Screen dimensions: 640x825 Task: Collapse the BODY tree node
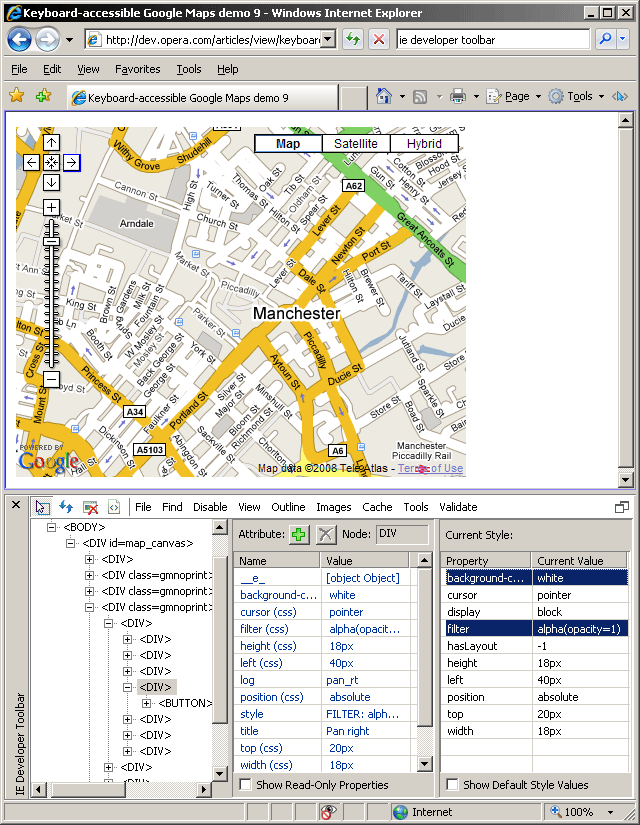click(51, 527)
